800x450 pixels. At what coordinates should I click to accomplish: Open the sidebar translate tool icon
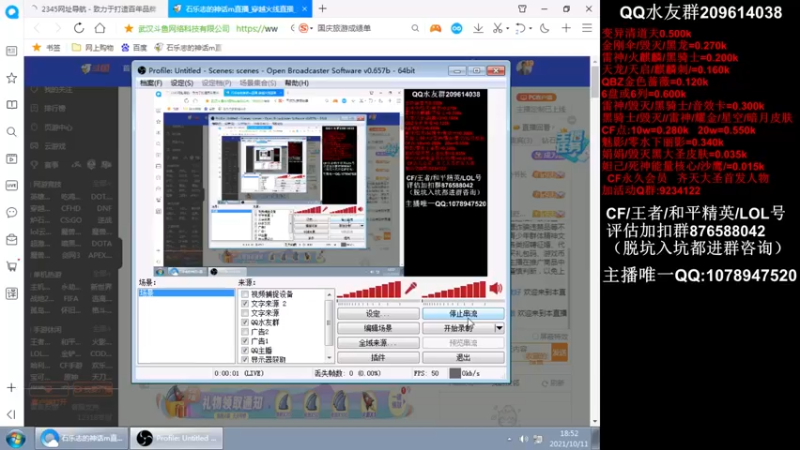[11, 293]
